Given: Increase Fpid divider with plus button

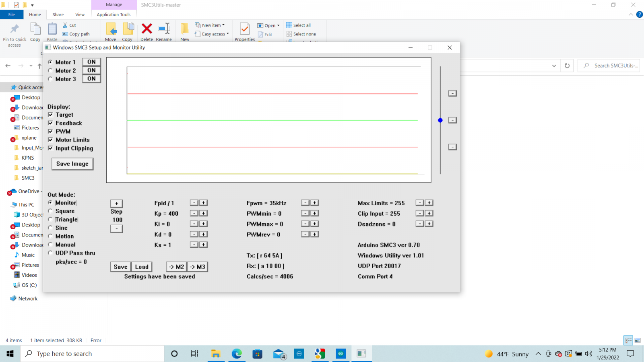Looking at the screenshot, I should 204,203.
